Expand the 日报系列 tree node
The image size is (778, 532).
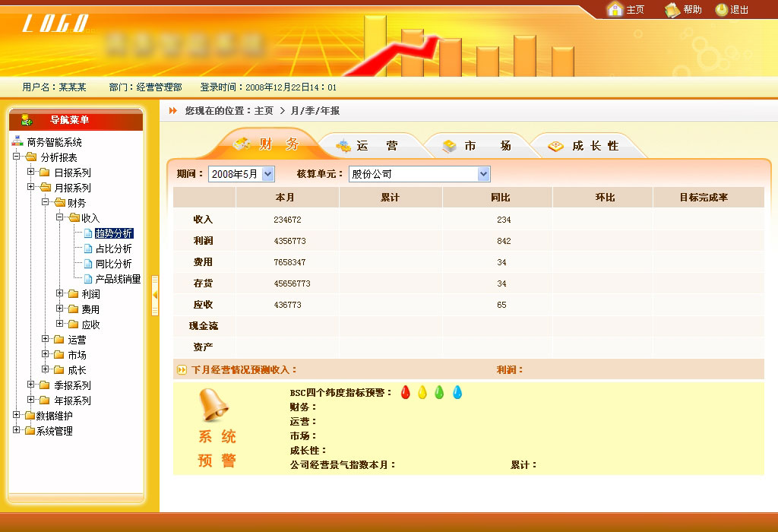(x=30, y=172)
